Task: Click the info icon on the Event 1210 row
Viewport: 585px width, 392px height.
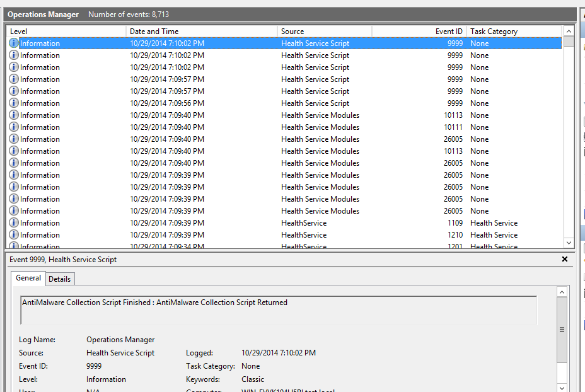Action: [x=14, y=235]
